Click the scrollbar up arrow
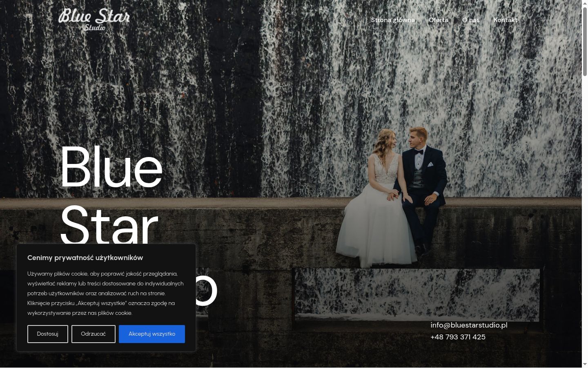 pyautogui.click(x=585, y=3)
